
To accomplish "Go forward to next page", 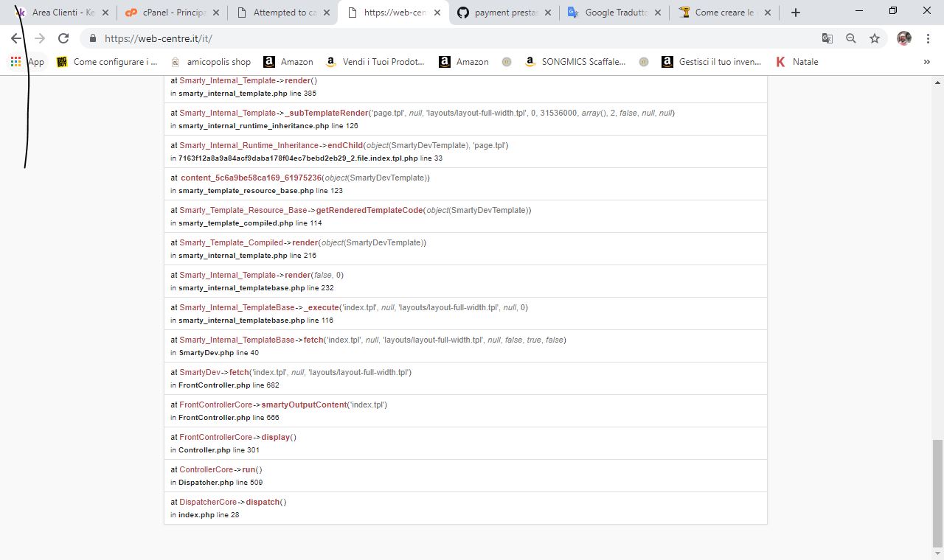I will point(40,38).
